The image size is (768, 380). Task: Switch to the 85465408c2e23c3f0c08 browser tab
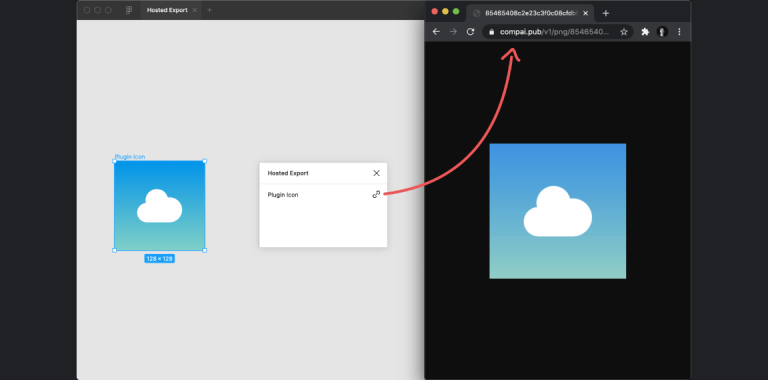pos(530,13)
